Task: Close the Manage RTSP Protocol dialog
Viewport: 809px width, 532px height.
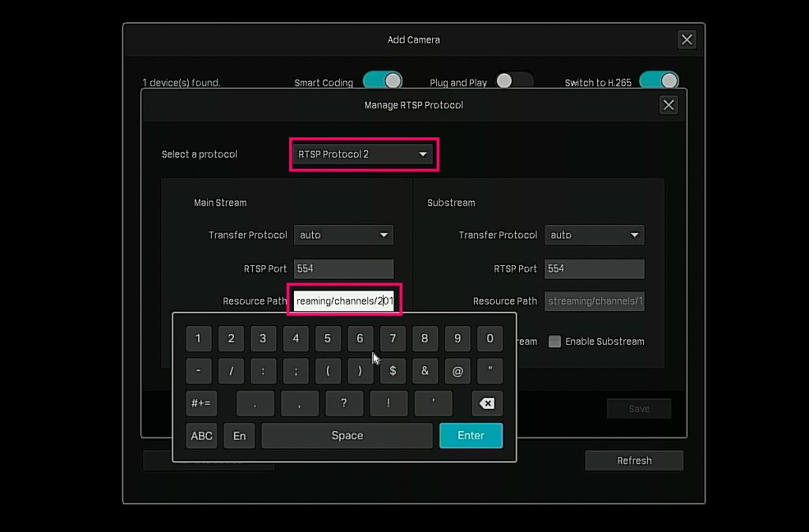Action: click(668, 105)
